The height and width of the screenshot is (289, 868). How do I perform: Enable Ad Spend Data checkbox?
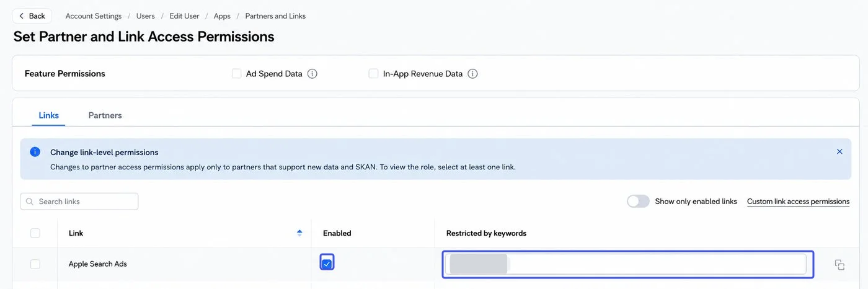click(236, 74)
